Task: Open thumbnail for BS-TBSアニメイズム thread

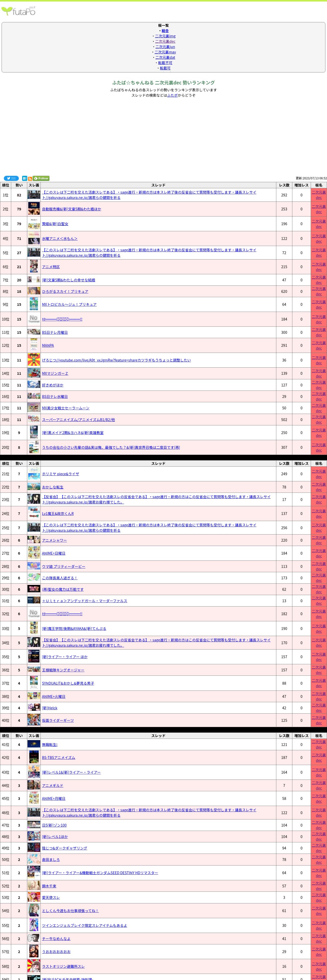Action: [x=34, y=757]
